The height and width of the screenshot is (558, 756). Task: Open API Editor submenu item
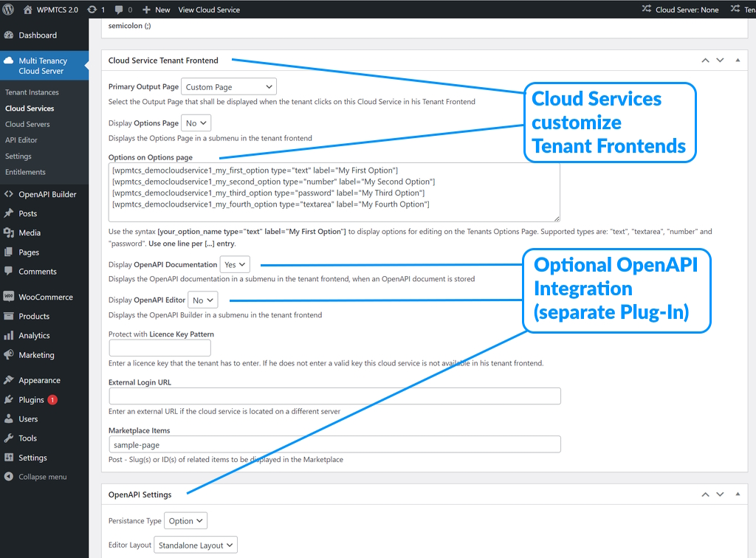[21, 139]
